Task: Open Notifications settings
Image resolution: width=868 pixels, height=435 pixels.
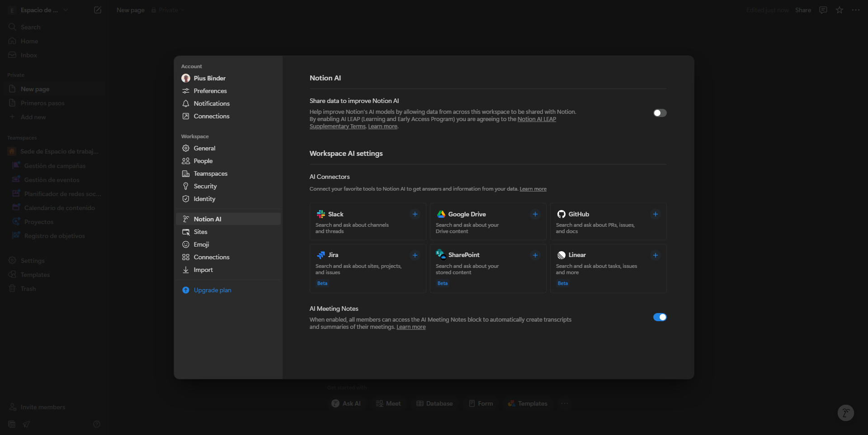Action: coord(228,103)
